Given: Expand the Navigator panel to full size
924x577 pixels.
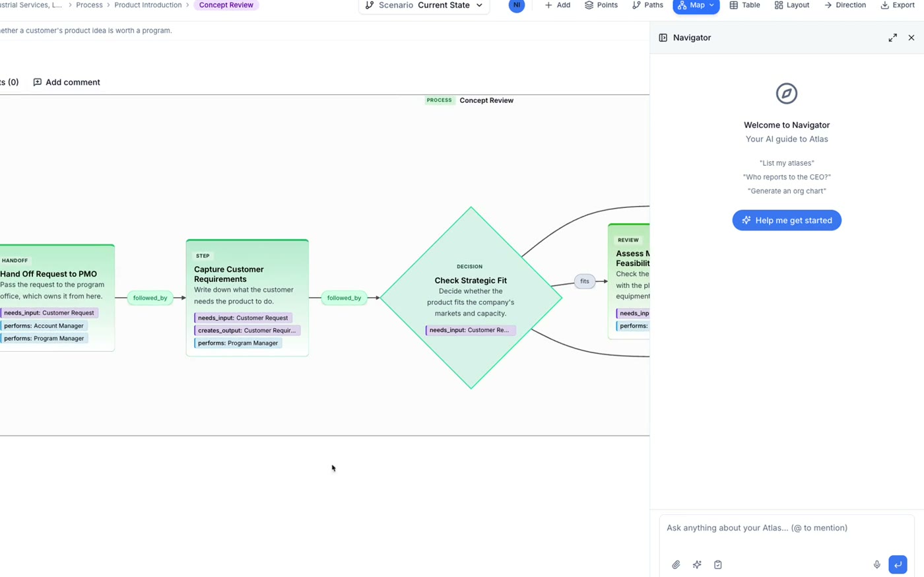Looking at the screenshot, I should tap(892, 38).
